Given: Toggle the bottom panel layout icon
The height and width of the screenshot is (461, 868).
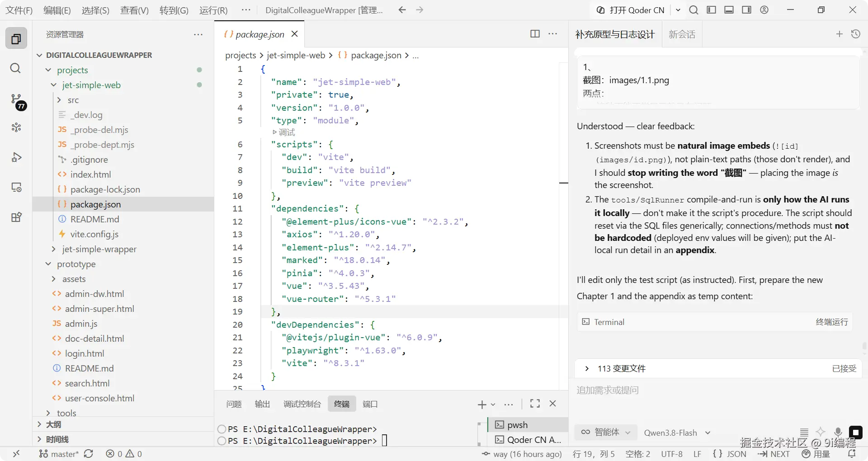Looking at the screenshot, I should [729, 10].
